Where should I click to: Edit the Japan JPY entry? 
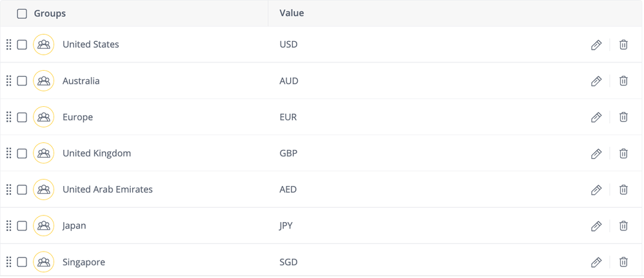click(x=596, y=226)
